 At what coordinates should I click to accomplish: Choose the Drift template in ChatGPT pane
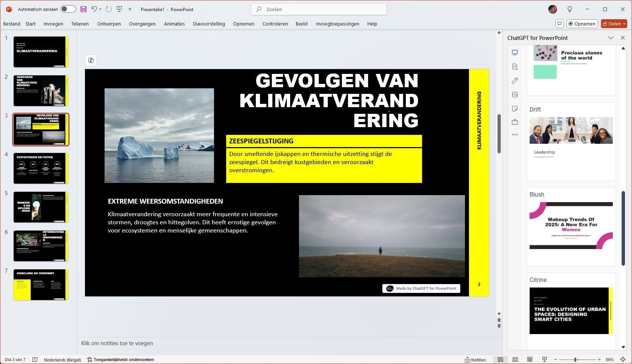click(x=571, y=142)
